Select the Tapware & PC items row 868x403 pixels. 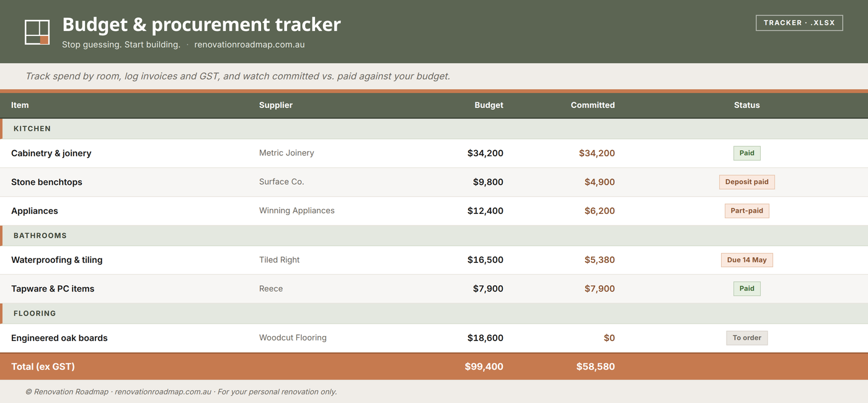pyautogui.click(x=434, y=289)
